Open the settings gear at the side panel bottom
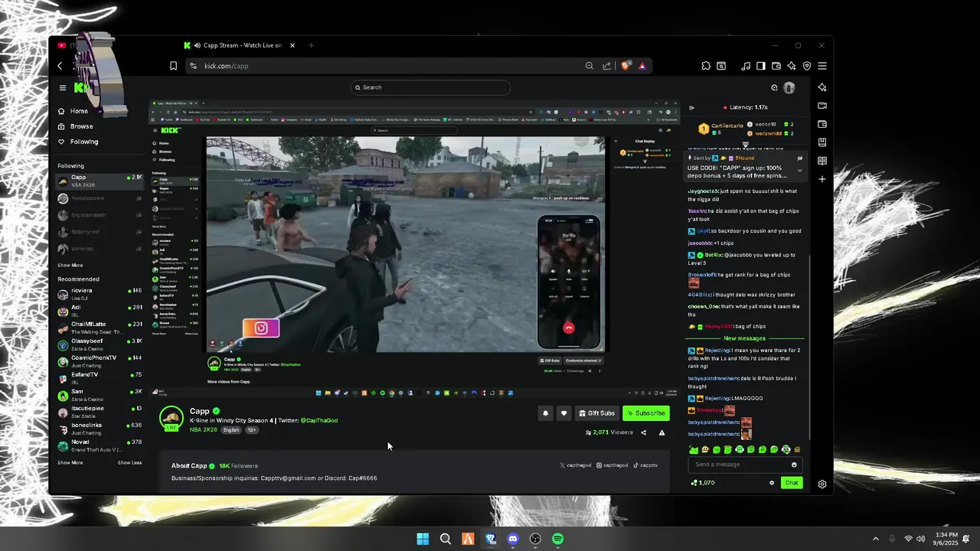The height and width of the screenshot is (551, 980). coord(822,484)
